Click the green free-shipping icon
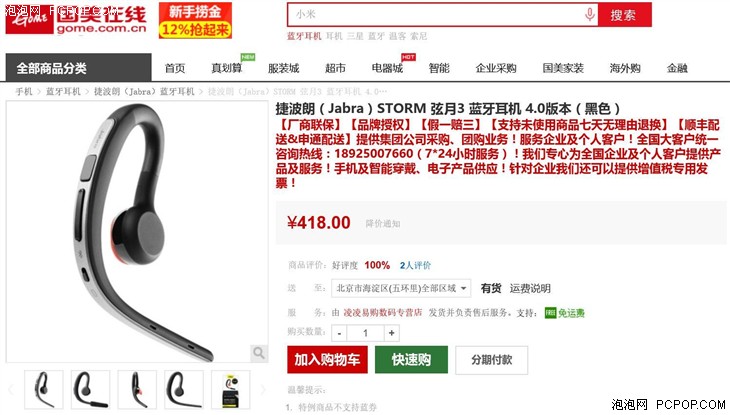 click(x=550, y=313)
